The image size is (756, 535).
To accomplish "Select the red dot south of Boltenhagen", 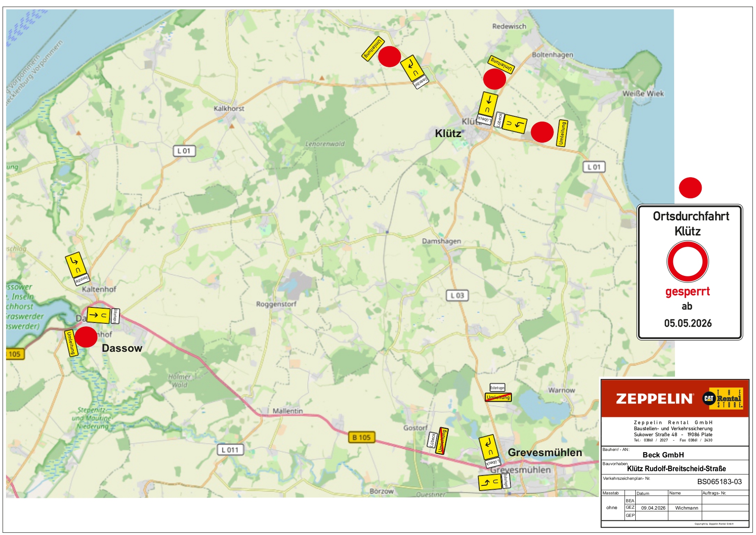I will [x=494, y=79].
